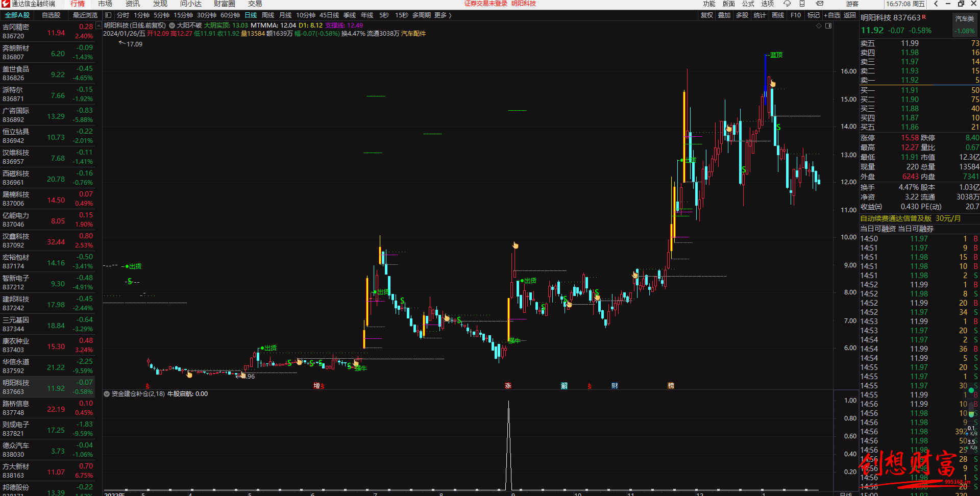Click the 财 event marker on the timeline
Viewport: 980px width, 496px height.
[x=615, y=386]
